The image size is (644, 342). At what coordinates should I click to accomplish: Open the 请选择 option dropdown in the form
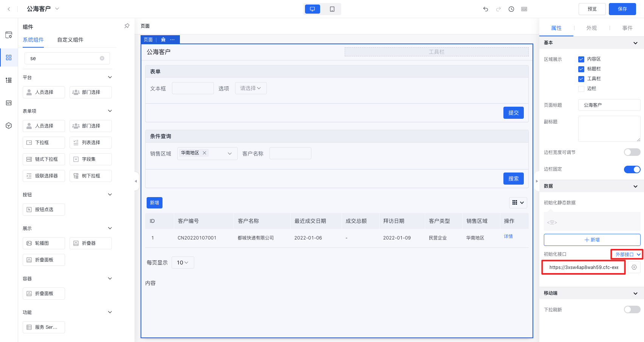pos(251,88)
